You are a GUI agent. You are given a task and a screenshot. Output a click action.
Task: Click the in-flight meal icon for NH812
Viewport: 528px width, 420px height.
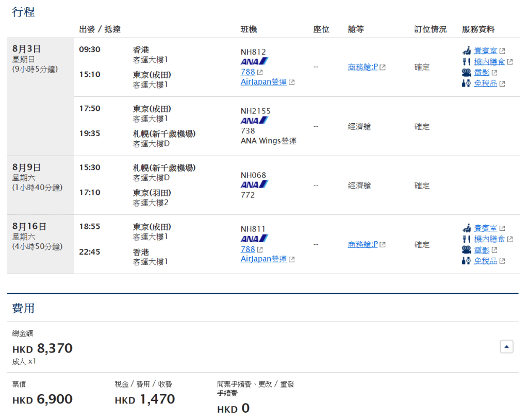tap(466, 62)
